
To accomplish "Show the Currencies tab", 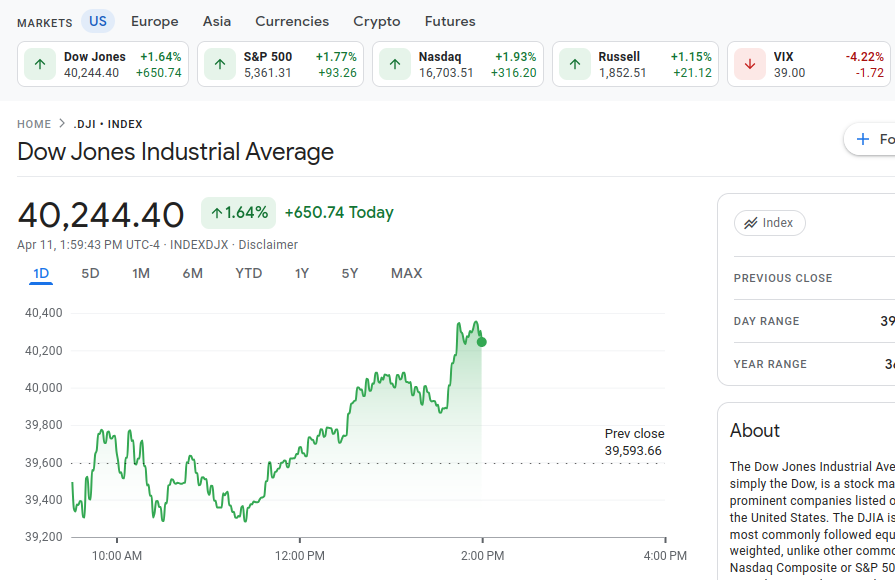I will pyautogui.click(x=292, y=21).
